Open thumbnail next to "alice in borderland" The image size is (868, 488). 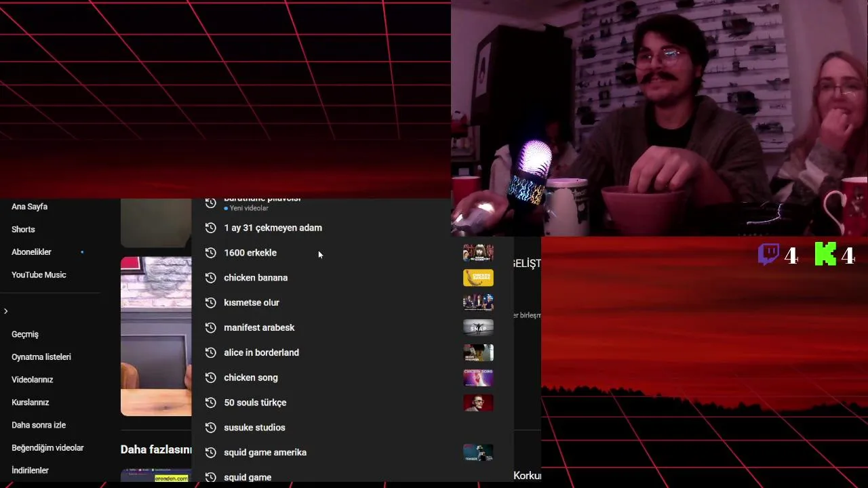point(478,352)
